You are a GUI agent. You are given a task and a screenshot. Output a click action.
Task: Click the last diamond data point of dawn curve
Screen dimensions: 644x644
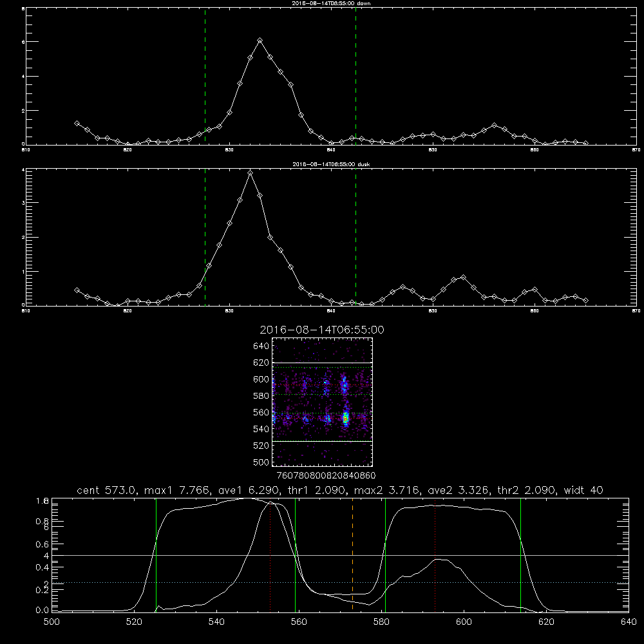tap(585, 143)
